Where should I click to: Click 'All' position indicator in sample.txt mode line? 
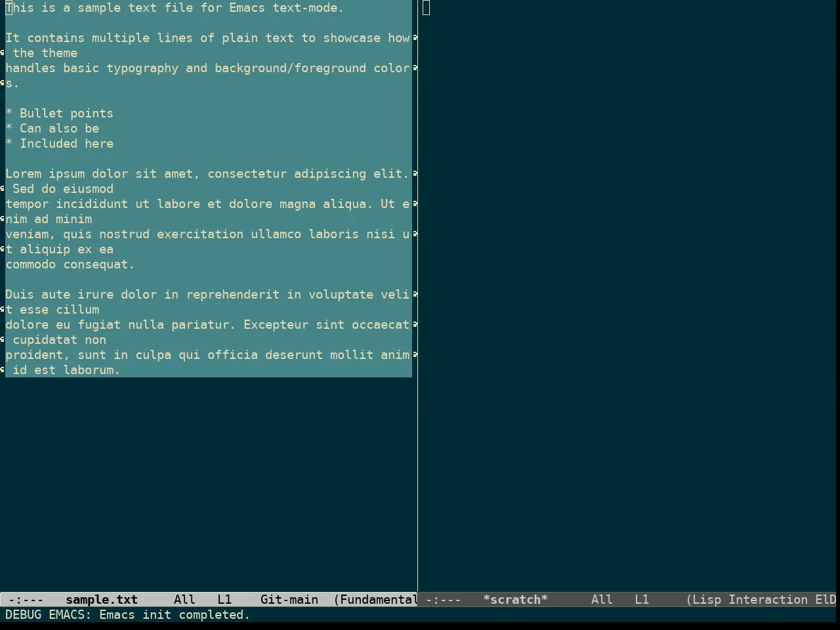click(x=184, y=599)
